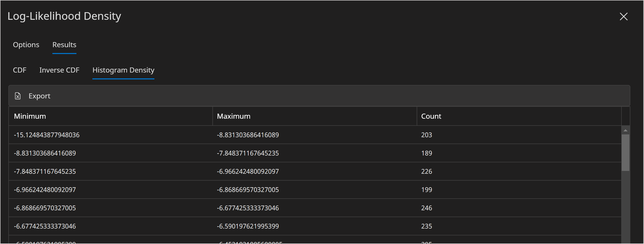Click the Export spreadsheet icon
644x244 pixels.
(18, 96)
